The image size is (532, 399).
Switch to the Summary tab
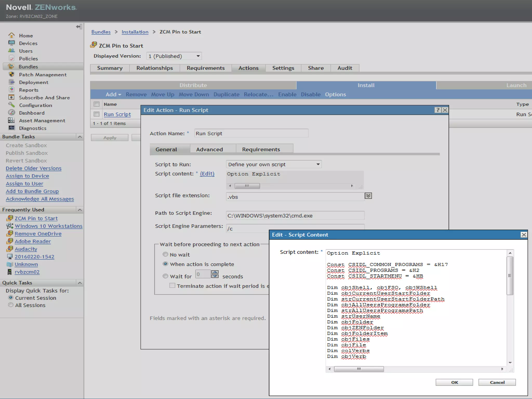point(110,68)
